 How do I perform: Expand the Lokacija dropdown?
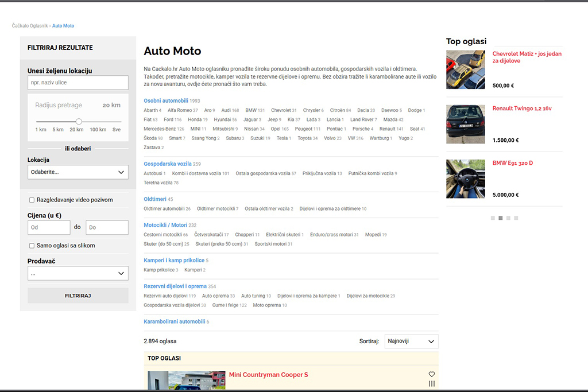click(78, 172)
